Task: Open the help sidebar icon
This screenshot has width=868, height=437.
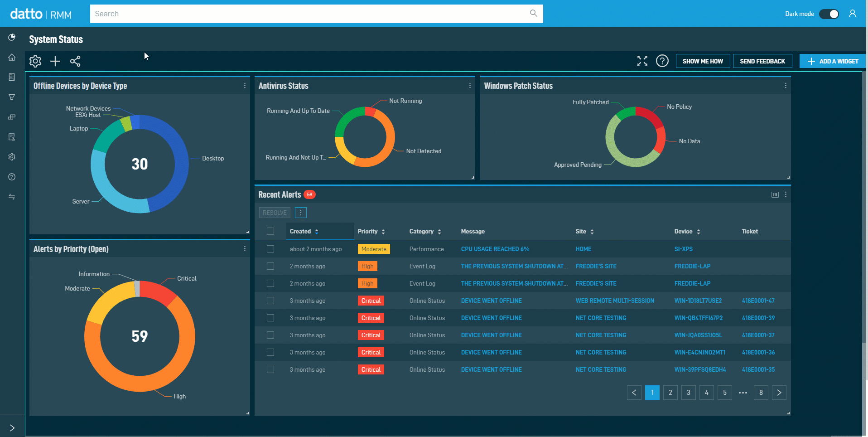Action: 12,177
